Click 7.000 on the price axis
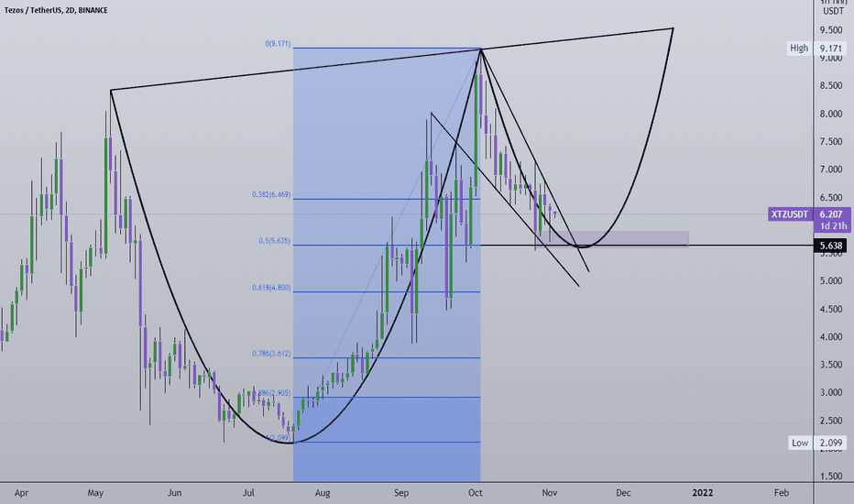Screen dimensions: 854x504 click(831, 170)
